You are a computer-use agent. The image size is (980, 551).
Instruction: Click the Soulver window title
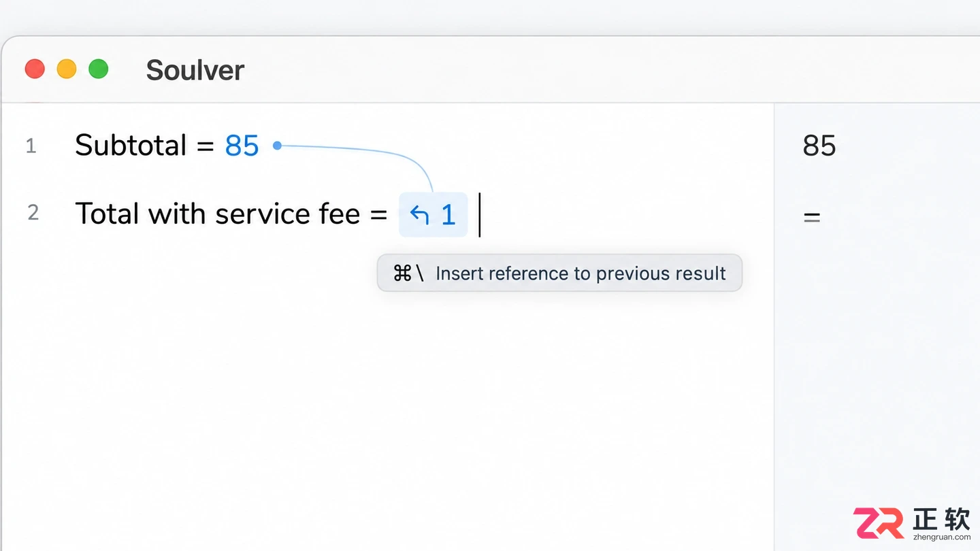(195, 70)
